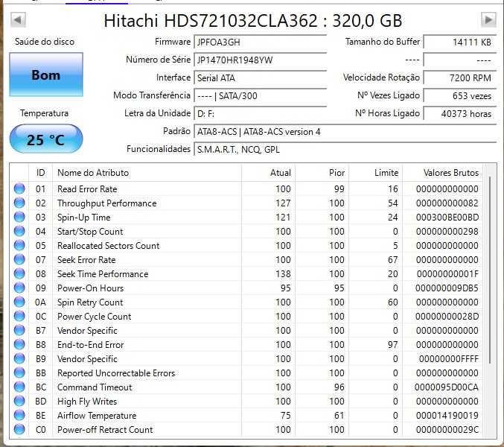The width and height of the screenshot is (504, 447).
Task: Select the Airflow Temperature attribute name
Action: 97,416
